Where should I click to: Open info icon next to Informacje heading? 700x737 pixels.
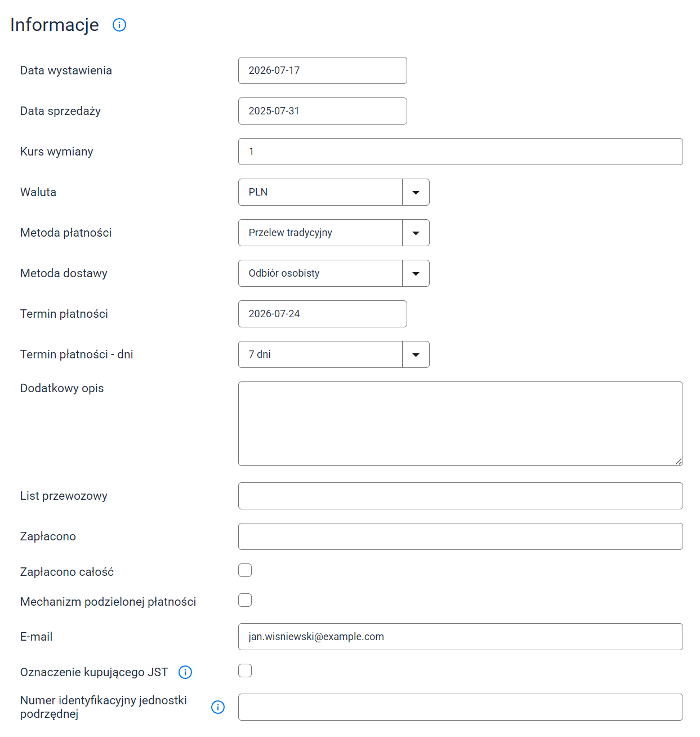click(119, 25)
